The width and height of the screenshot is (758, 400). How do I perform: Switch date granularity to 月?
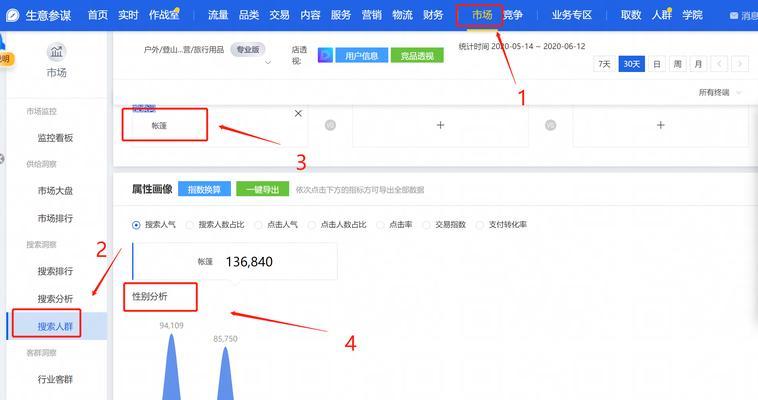[x=698, y=64]
